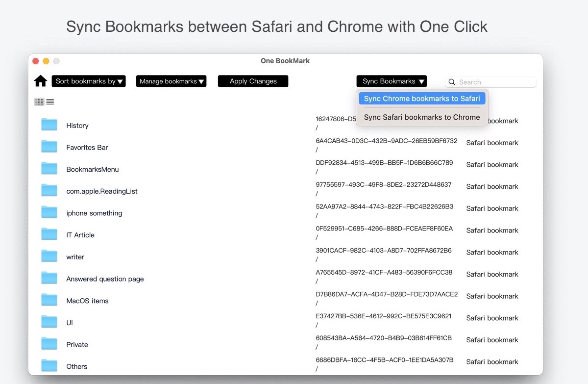Click the Apply Changes button
Viewport: 588px width, 384px height.
tap(253, 81)
